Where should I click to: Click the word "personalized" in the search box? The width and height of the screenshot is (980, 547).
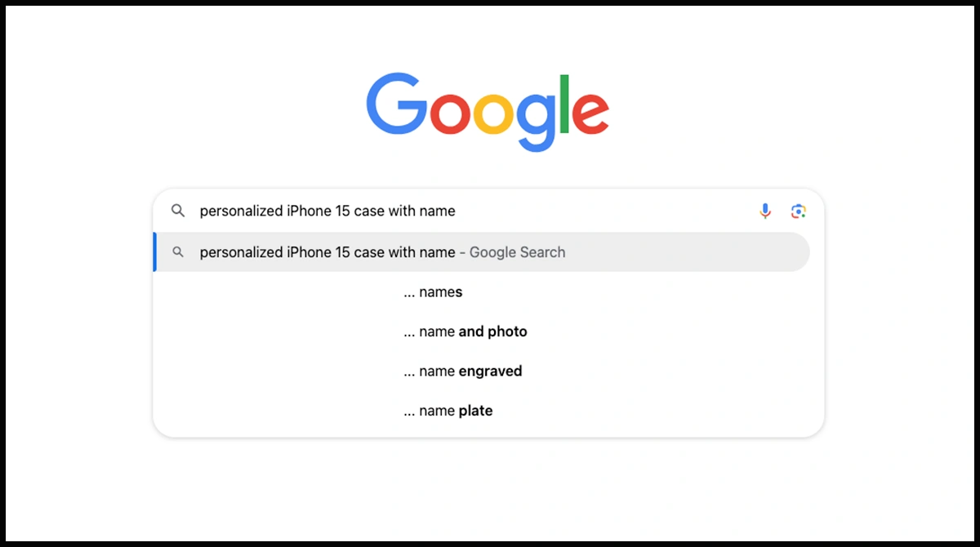241,211
